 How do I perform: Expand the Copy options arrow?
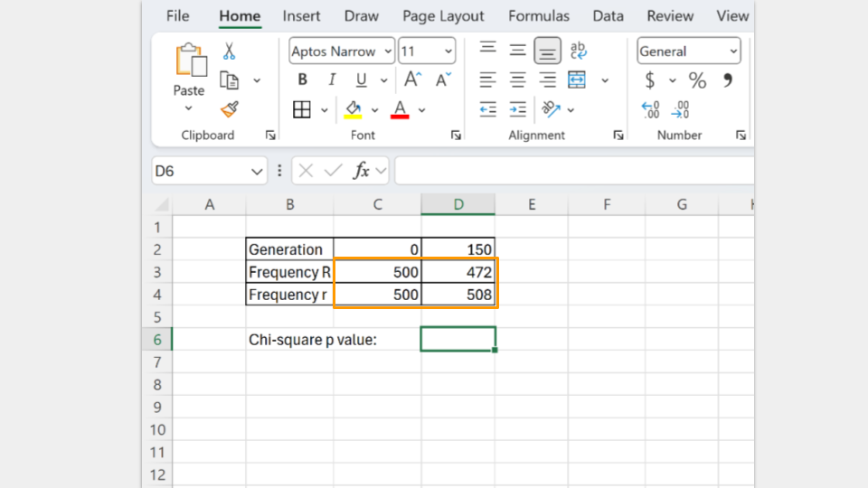[x=257, y=80]
